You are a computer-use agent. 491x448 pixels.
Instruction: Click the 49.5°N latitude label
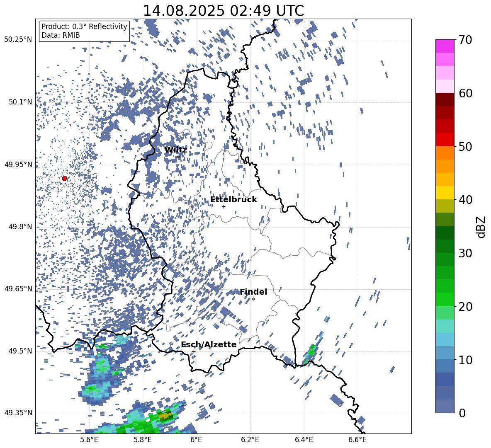20,351
